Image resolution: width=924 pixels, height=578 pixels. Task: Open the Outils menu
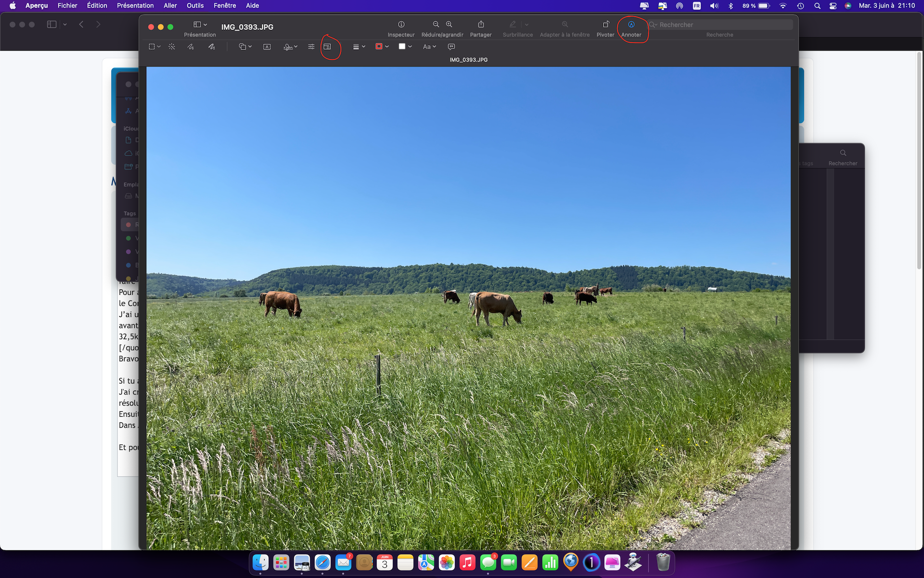click(x=195, y=6)
